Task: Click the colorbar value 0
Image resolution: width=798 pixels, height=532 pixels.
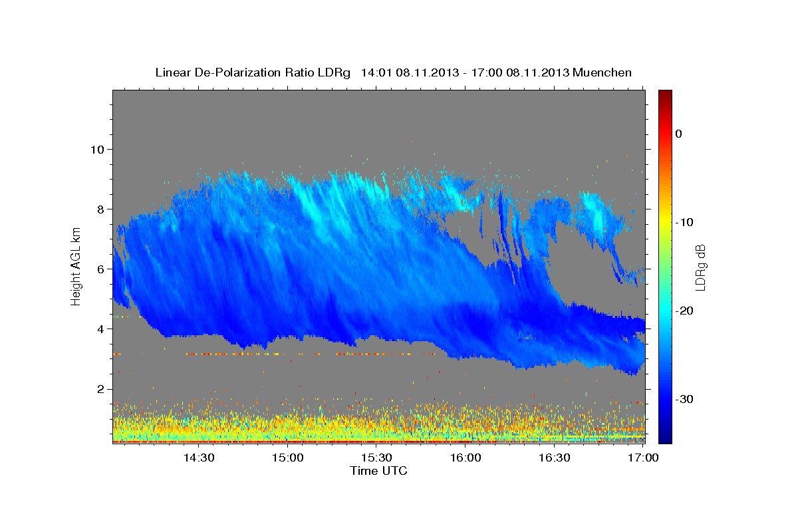Action: [x=678, y=134]
